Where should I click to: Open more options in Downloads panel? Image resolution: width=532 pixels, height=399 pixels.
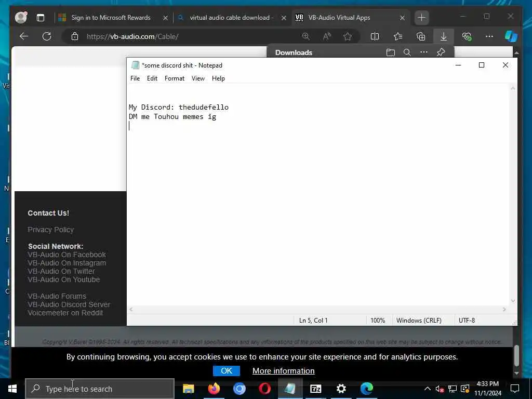click(x=424, y=52)
